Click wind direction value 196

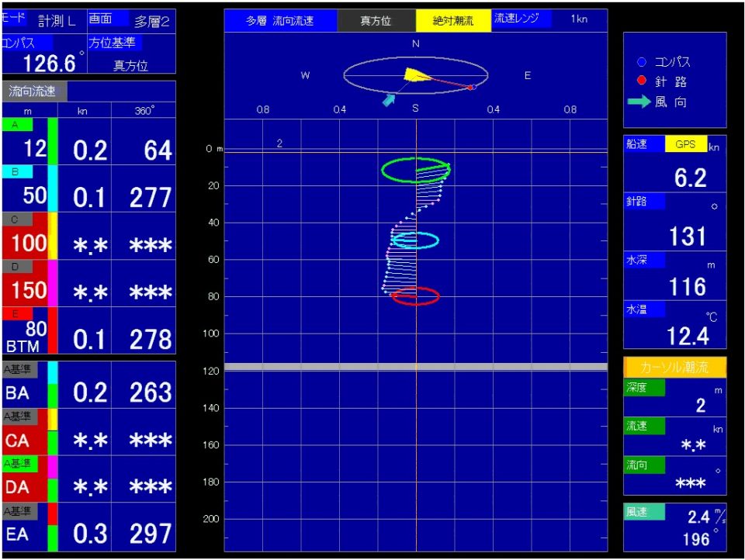click(x=696, y=539)
